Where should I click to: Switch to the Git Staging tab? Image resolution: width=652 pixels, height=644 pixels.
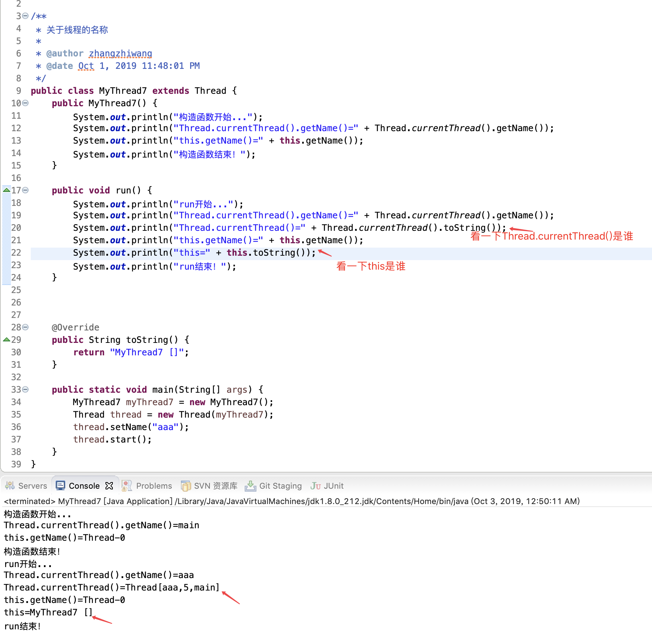click(x=280, y=485)
